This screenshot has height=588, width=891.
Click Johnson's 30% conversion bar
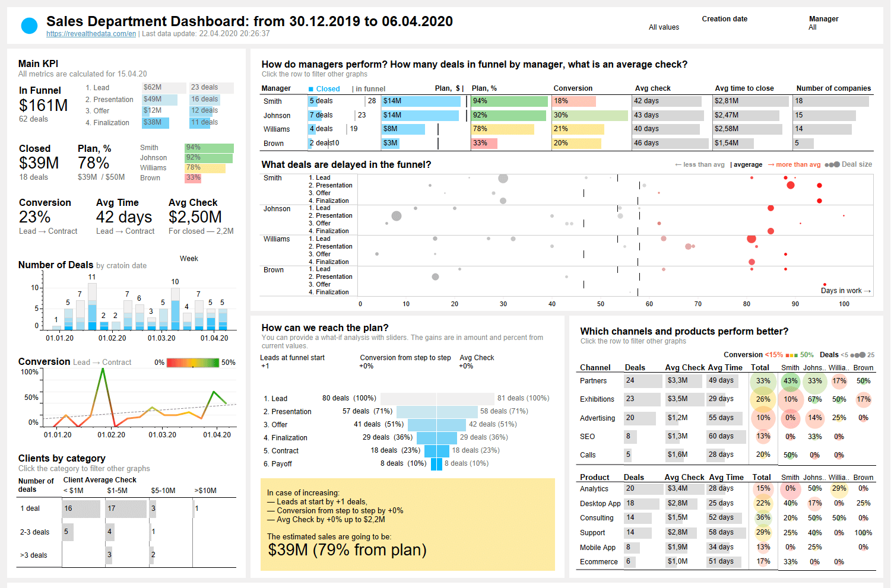coord(590,116)
